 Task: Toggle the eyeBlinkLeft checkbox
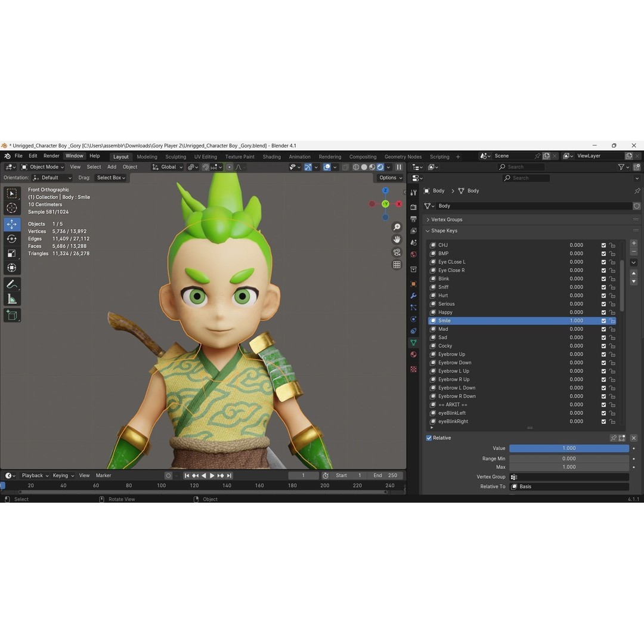point(603,413)
